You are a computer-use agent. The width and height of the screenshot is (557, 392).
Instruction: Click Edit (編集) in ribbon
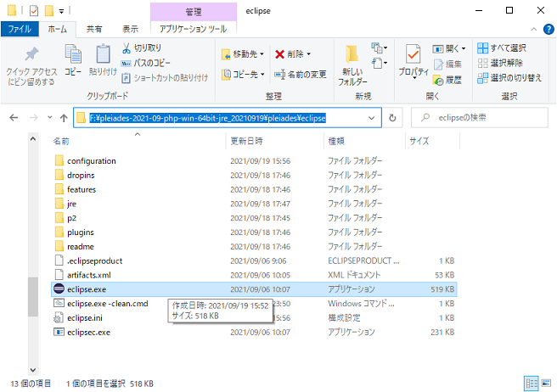click(x=447, y=64)
